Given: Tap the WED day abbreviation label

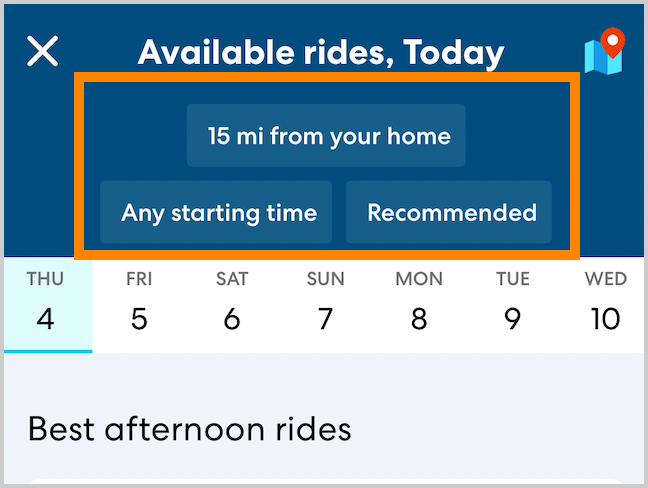Looking at the screenshot, I should [606, 279].
